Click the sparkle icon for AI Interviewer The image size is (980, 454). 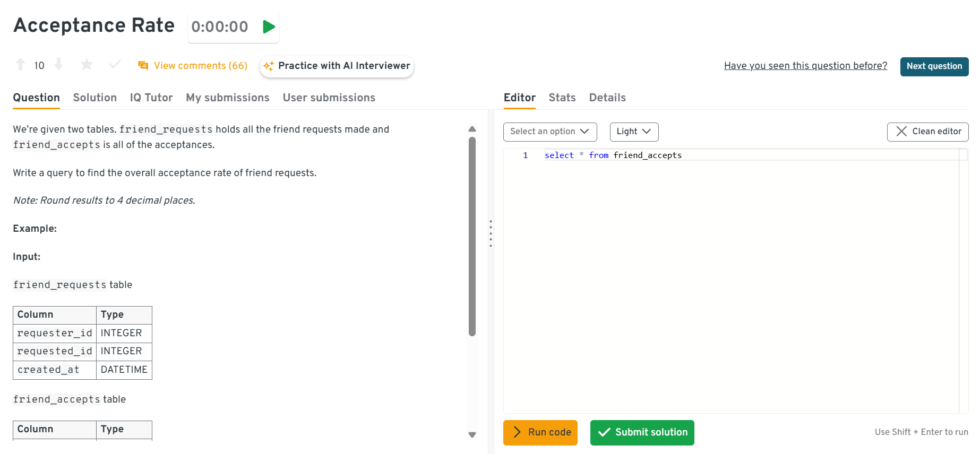click(x=269, y=66)
